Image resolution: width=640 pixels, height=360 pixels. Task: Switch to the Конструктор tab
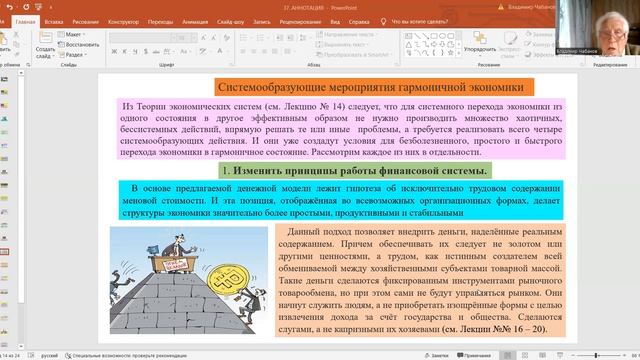(123, 22)
